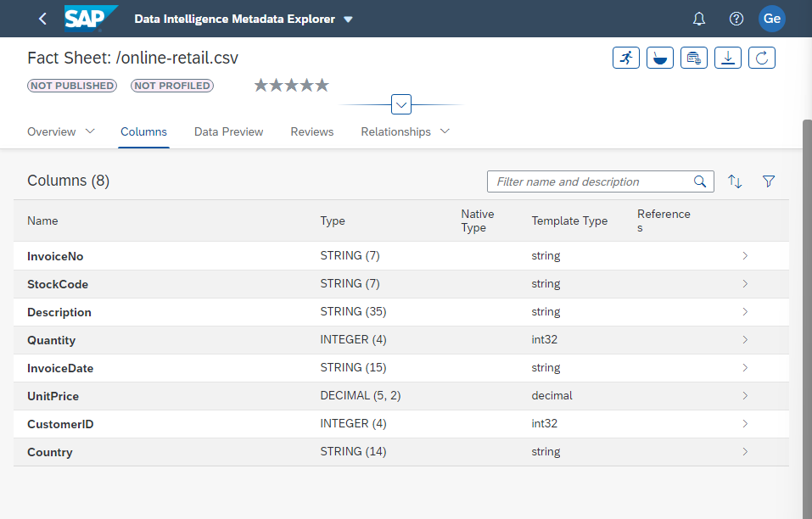Open the Ge user avatar button
812x519 pixels.
pyautogui.click(x=771, y=19)
